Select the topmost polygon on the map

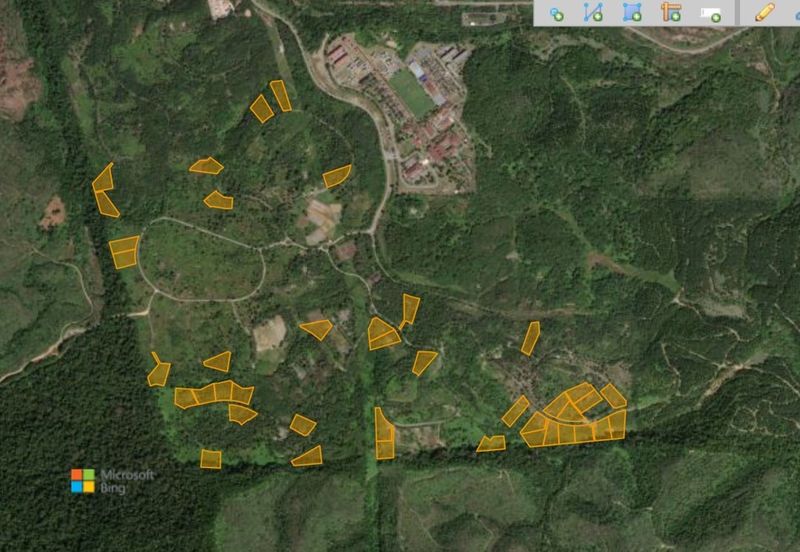point(281,95)
